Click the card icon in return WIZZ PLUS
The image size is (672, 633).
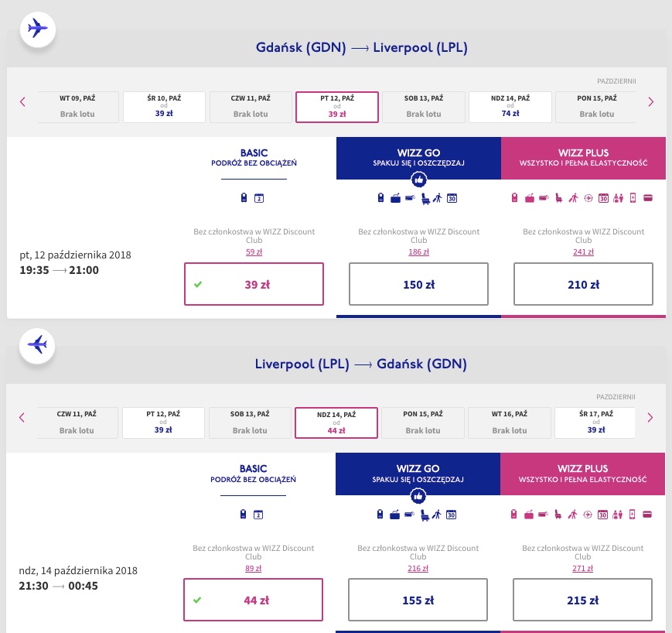point(647,514)
